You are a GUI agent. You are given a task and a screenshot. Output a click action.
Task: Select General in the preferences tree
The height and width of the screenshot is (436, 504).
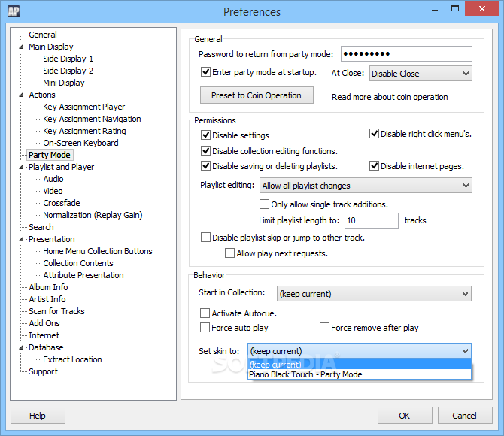click(x=43, y=35)
